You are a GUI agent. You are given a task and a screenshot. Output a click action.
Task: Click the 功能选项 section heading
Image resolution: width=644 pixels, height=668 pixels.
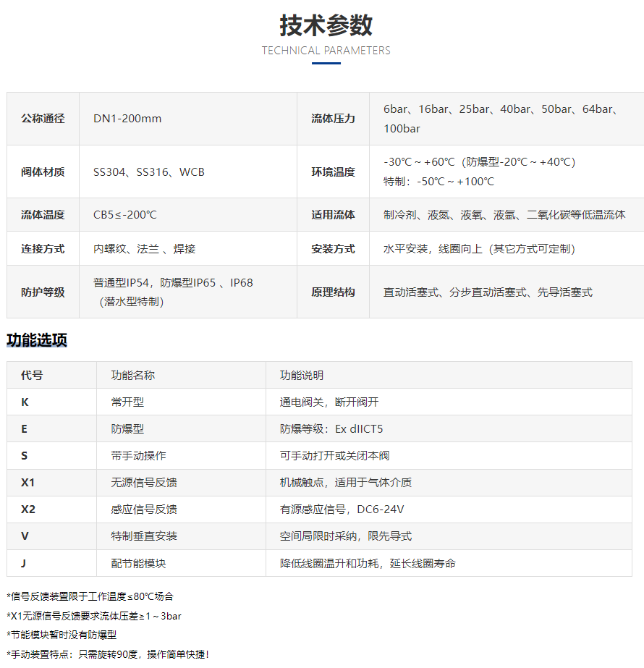click(37, 340)
